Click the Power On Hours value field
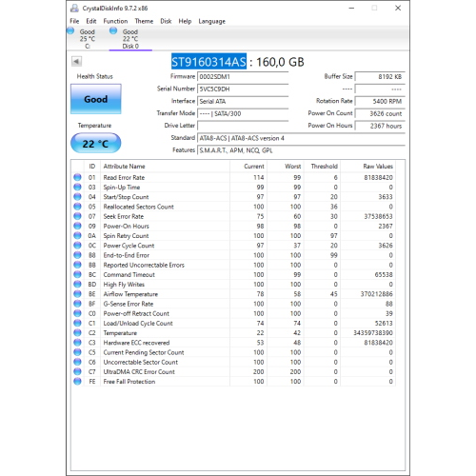Image resolution: width=476 pixels, height=476 pixels. tap(380, 126)
